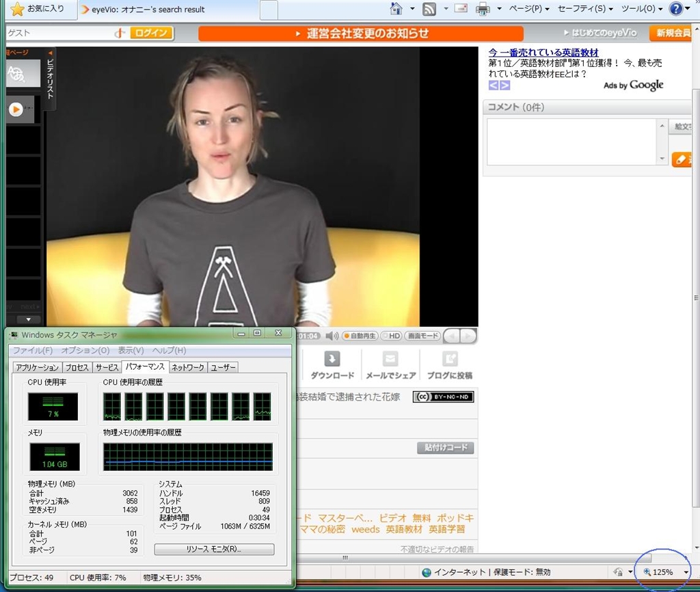This screenshot has height=592, width=700.
Task: Open the 運営会社変更のお知らせ banner
Action: click(361, 33)
